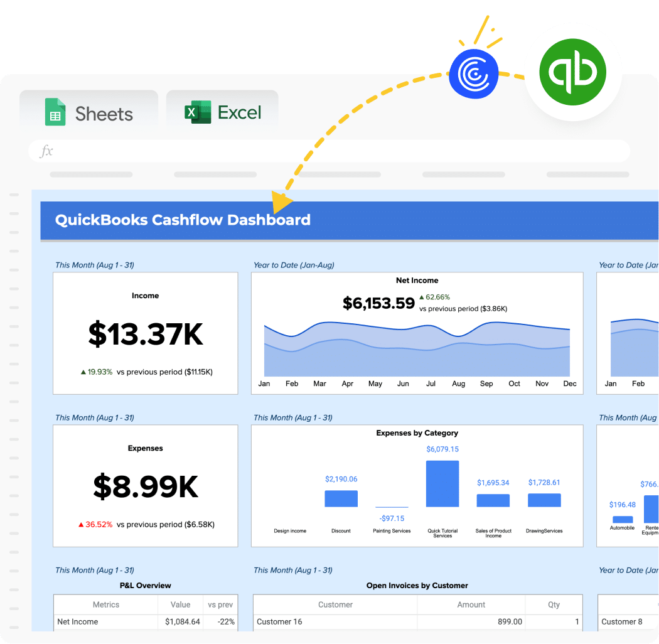Click the Google Sheets file icon
This screenshot has height=644, width=659.
click(55, 113)
